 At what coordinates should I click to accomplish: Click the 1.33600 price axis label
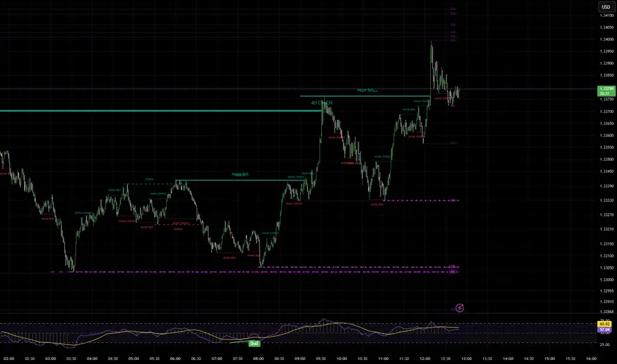(606, 136)
